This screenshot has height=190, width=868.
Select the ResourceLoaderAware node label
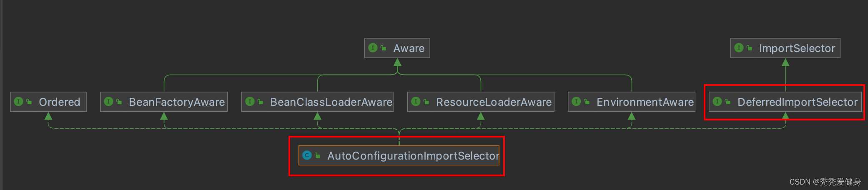pyautogui.click(x=494, y=102)
